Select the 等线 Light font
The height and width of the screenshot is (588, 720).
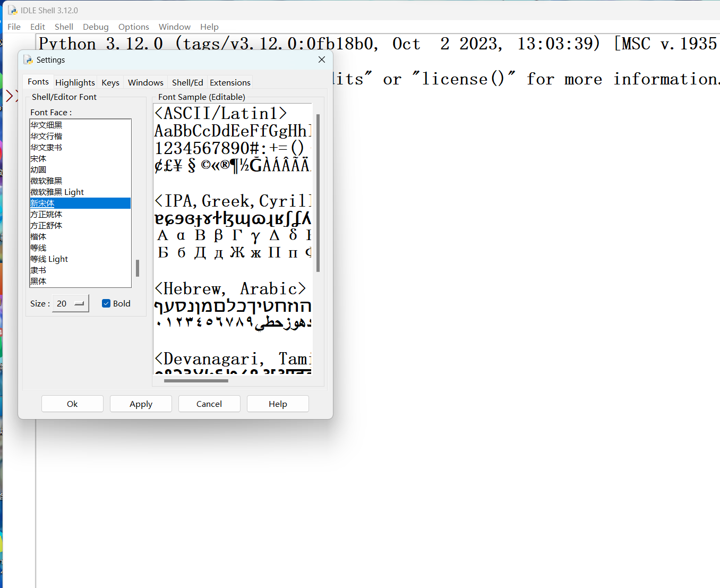[x=80, y=259]
